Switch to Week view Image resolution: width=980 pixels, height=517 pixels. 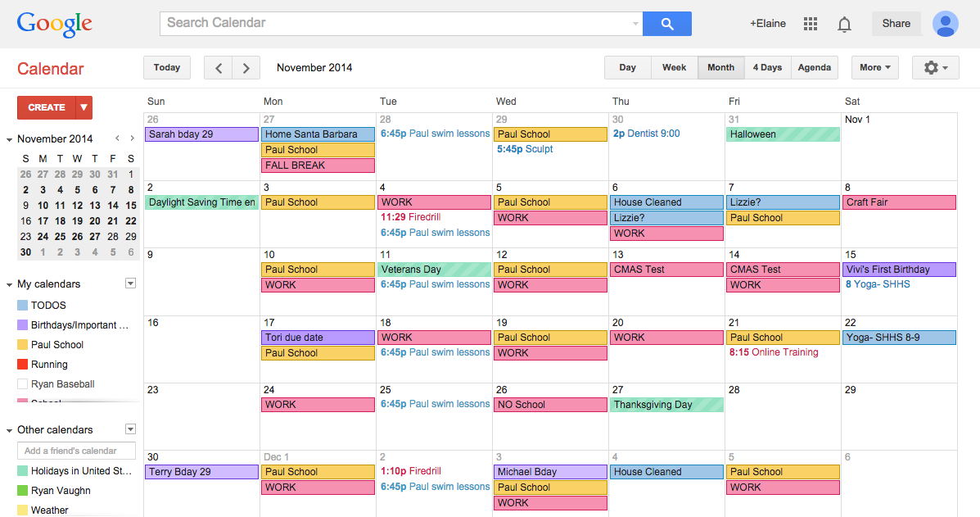point(675,67)
